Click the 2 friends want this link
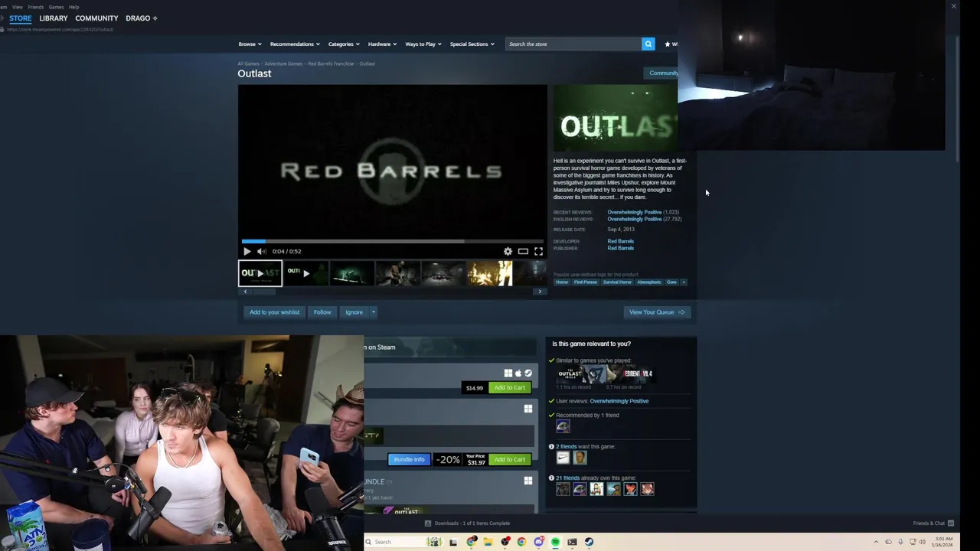The image size is (980, 551). 566,447
